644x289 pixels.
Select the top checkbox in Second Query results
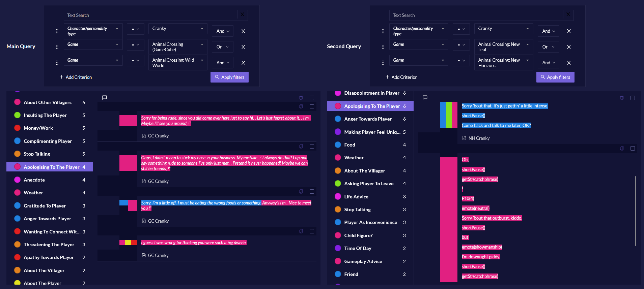[633, 98]
